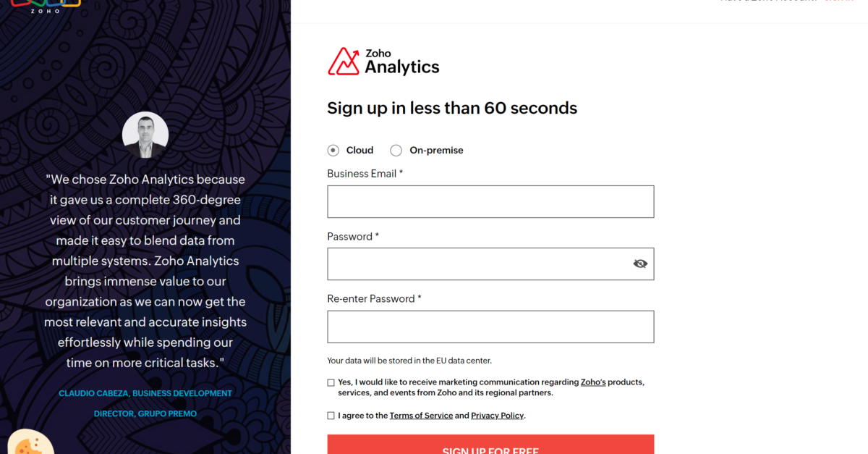
Task: Open the Privacy Policy link
Action: 497,415
